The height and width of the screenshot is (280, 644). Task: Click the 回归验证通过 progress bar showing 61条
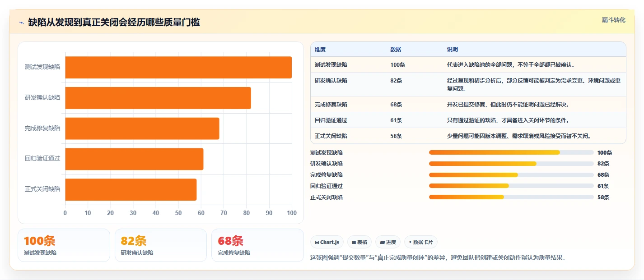click(511, 186)
